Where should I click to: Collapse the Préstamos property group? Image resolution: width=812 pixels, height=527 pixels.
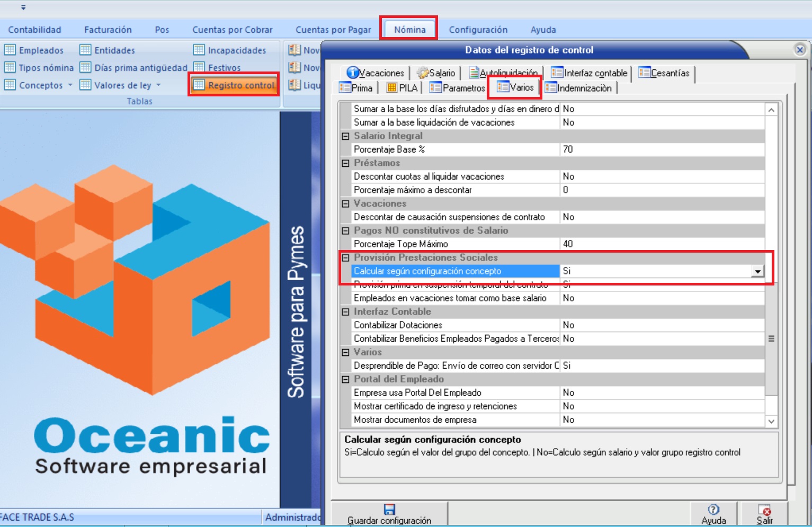(346, 163)
